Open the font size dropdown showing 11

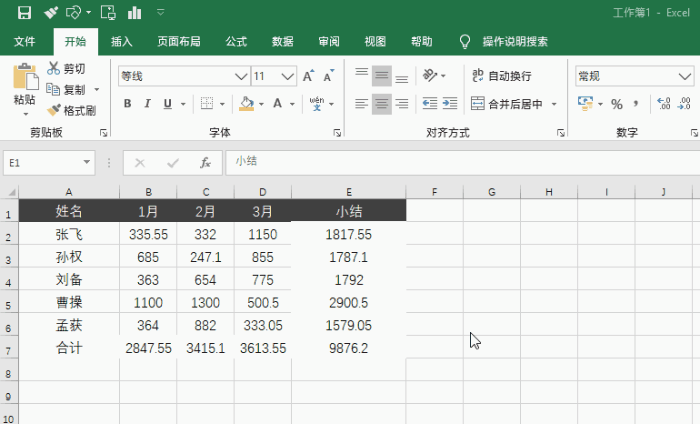tap(288, 76)
